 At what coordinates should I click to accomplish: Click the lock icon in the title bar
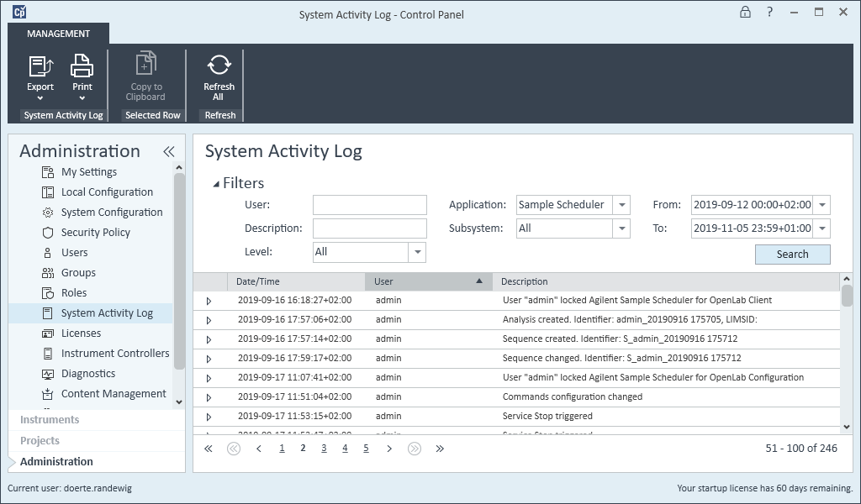[745, 13]
